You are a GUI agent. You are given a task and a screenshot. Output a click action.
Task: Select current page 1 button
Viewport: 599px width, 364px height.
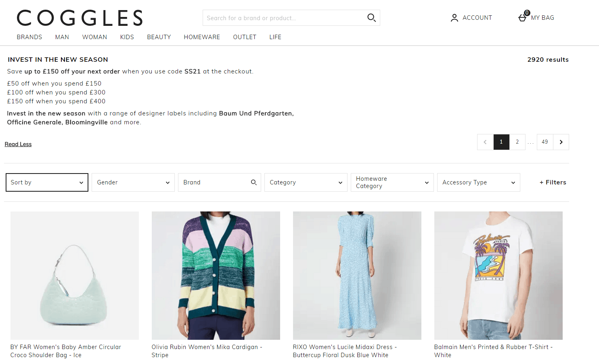pyautogui.click(x=501, y=142)
